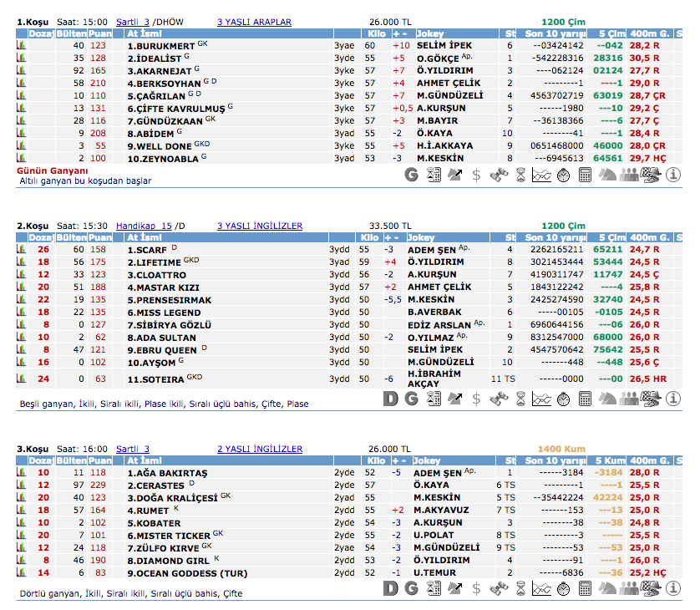The width and height of the screenshot is (700, 610).
Task: Click the stopwatch icon under race 3
Action: pos(563,588)
